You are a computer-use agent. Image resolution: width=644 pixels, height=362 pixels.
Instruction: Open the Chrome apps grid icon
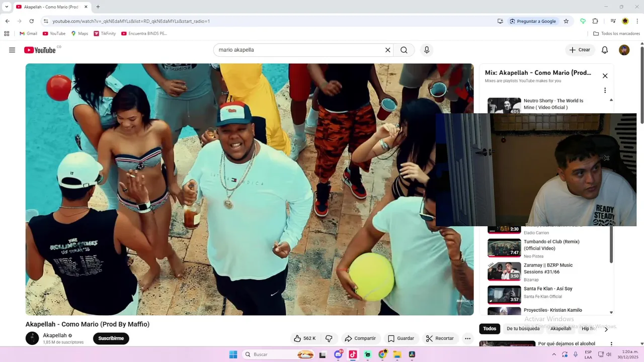tap(7, 34)
